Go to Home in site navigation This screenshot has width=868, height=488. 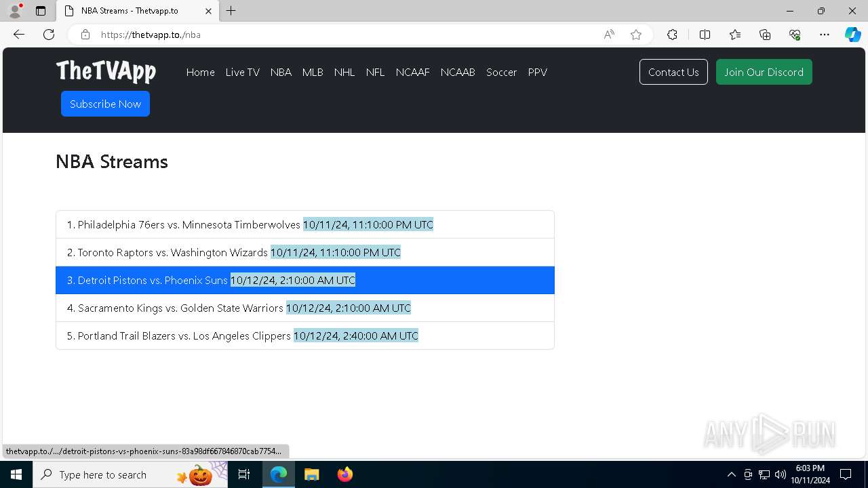coord(201,72)
